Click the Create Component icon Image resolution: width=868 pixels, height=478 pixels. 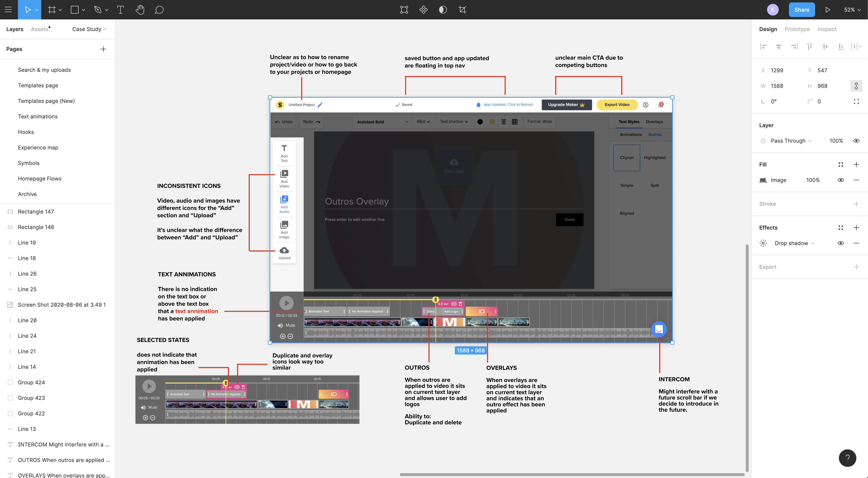coord(424,10)
